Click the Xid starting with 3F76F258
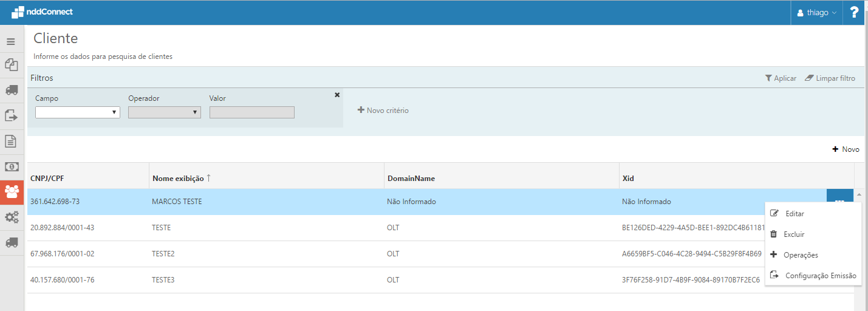868x311 pixels. click(x=691, y=280)
